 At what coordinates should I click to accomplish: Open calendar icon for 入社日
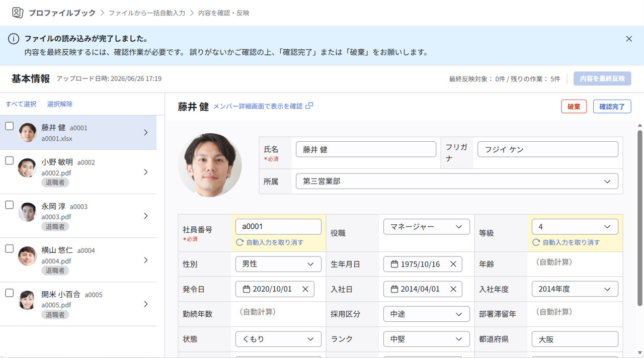394,289
